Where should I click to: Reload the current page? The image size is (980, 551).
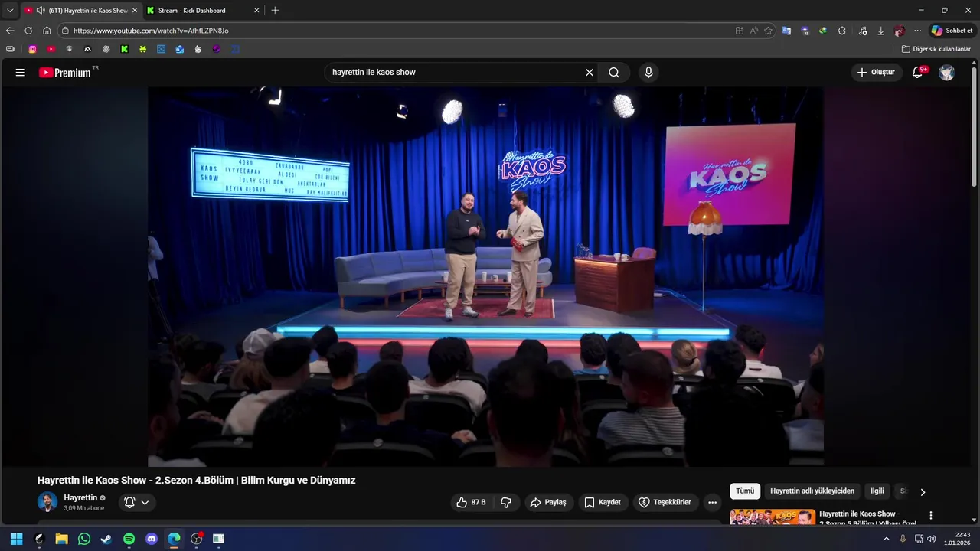tap(28, 31)
